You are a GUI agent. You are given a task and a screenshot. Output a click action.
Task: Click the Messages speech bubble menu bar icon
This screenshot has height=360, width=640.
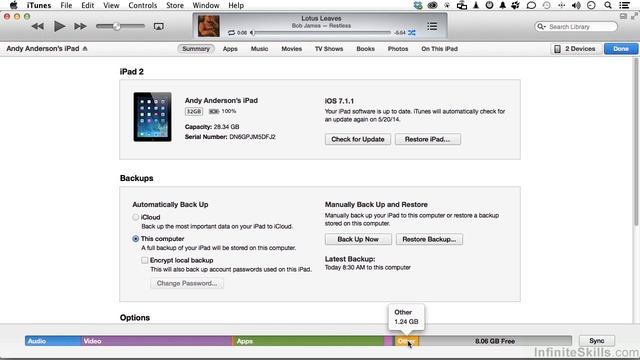[531, 5]
